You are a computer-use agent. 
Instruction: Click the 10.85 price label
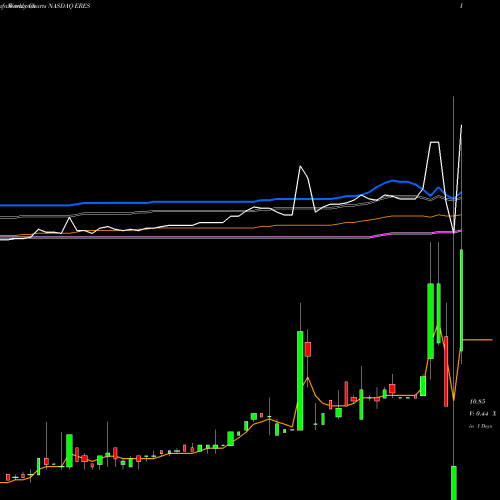pyautogui.click(x=477, y=402)
